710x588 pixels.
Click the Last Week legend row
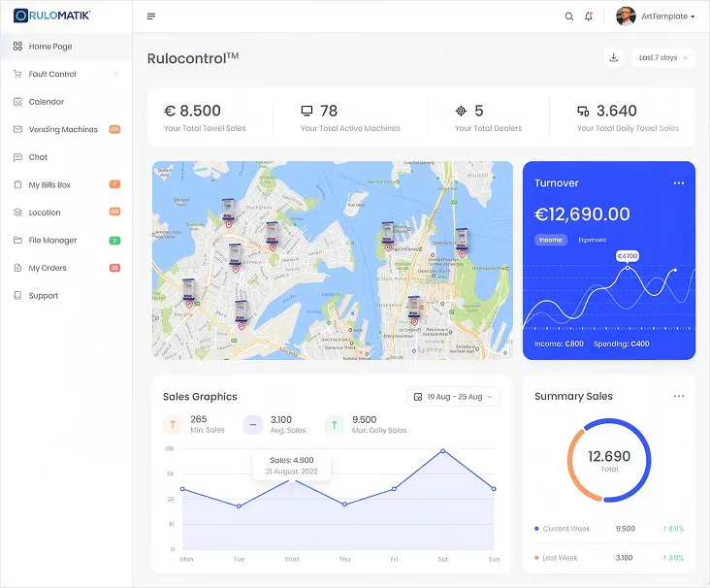click(609, 558)
